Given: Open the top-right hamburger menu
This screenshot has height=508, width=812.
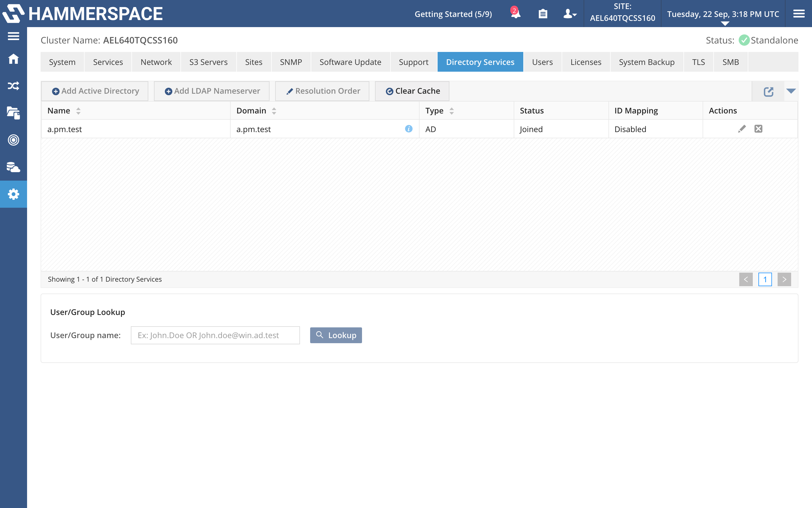Looking at the screenshot, I should 799,14.
